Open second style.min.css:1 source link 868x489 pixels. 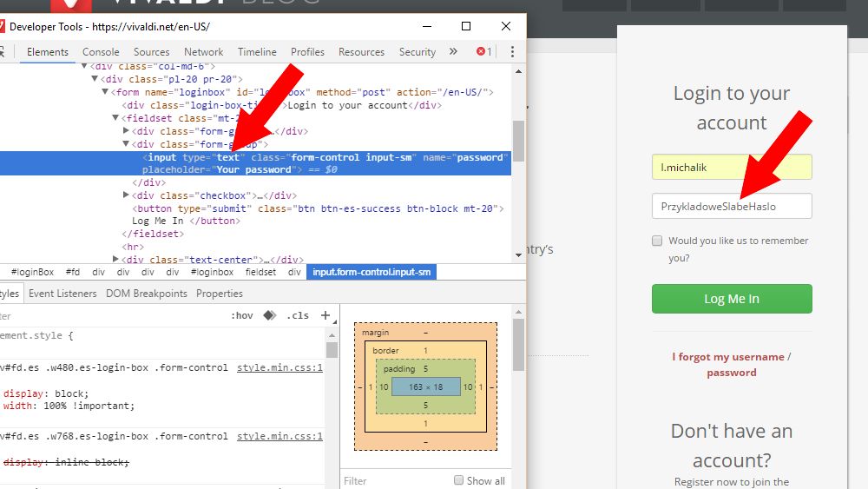coord(279,436)
